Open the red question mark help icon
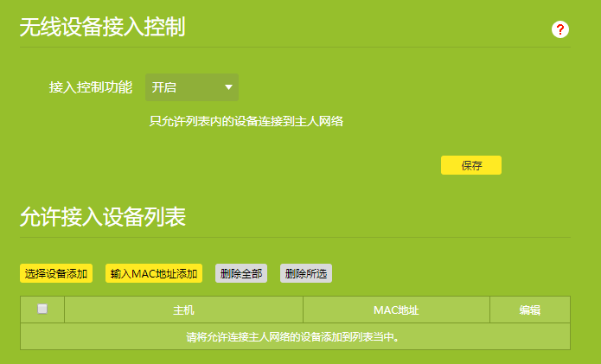This screenshot has width=601, height=364. [560, 29]
